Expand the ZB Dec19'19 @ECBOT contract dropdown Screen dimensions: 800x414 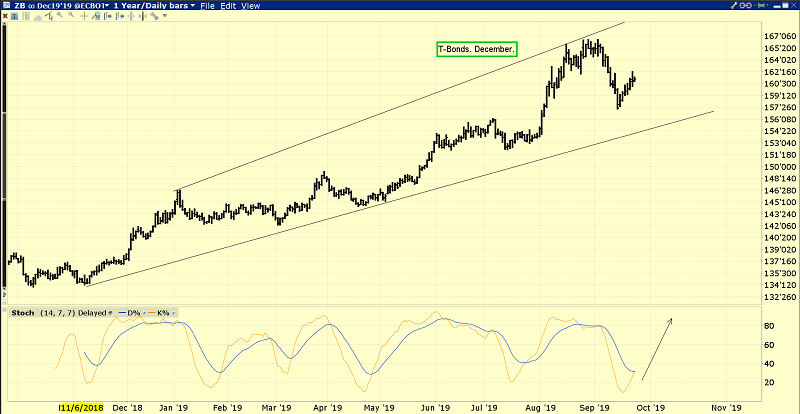pyautogui.click(x=61, y=6)
